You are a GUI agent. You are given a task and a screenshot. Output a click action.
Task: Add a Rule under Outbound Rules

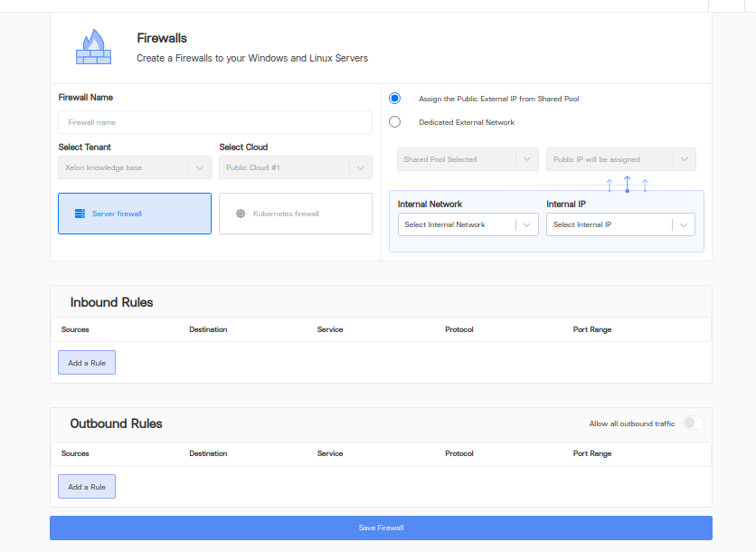pos(87,486)
